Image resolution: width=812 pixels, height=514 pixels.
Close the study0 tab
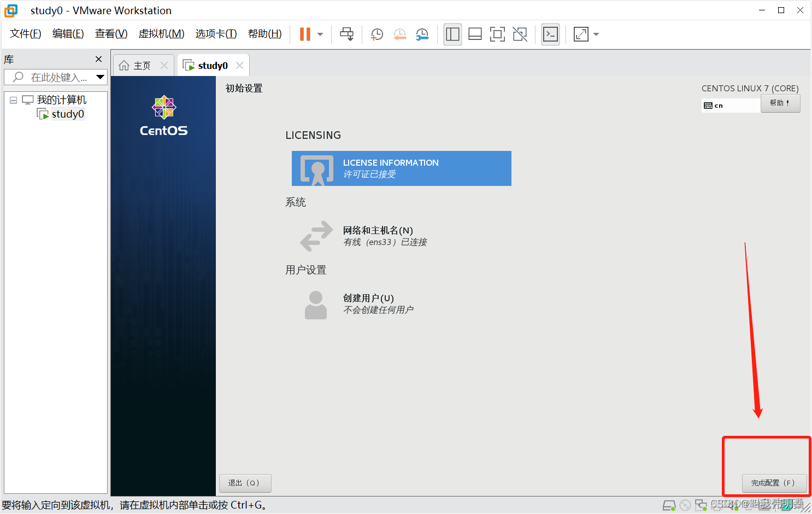[x=239, y=66]
